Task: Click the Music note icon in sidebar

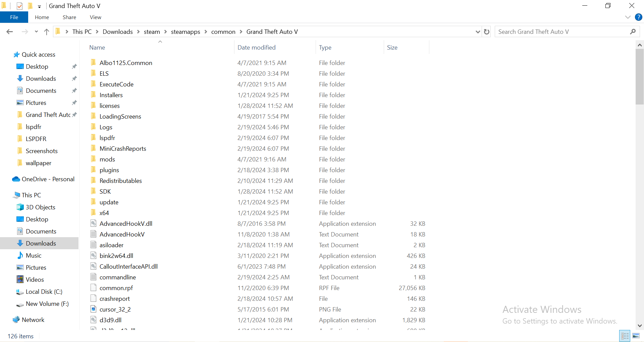Action: click(20, 256)
